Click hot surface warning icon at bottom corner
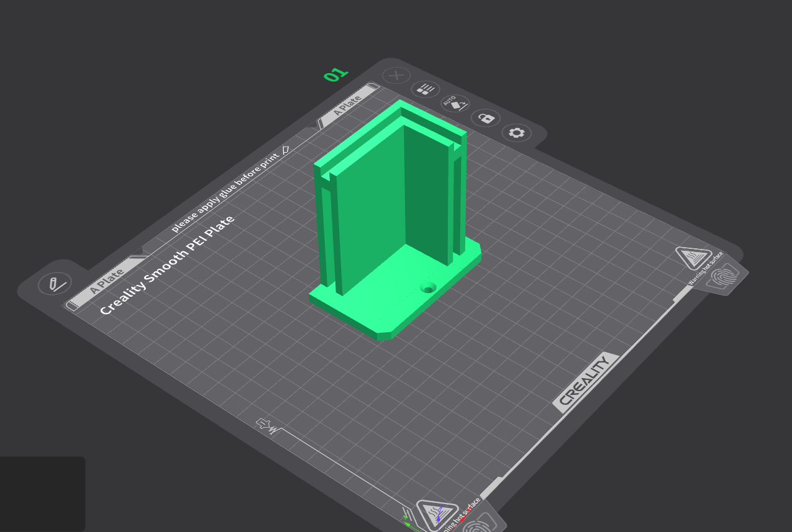Screen dimensions: 792x532 tap(437, 513)
